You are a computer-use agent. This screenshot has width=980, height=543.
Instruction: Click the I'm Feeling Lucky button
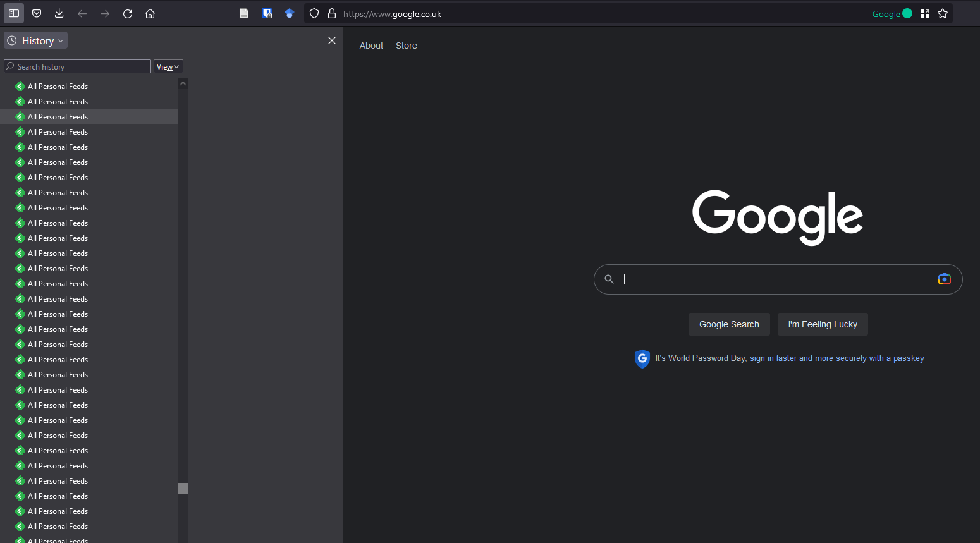823,324
